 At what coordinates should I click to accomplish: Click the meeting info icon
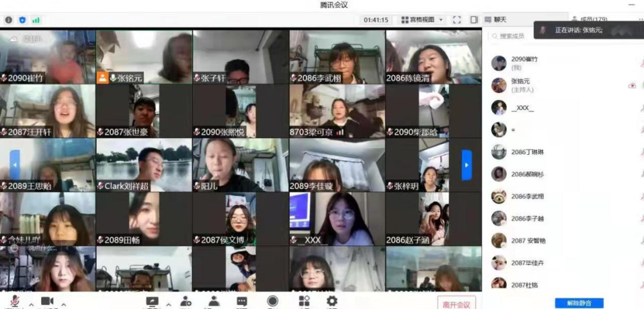coord(8,20)
